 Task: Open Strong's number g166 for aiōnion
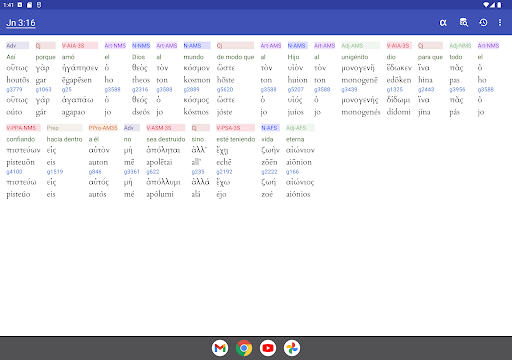tap(292, 172)
